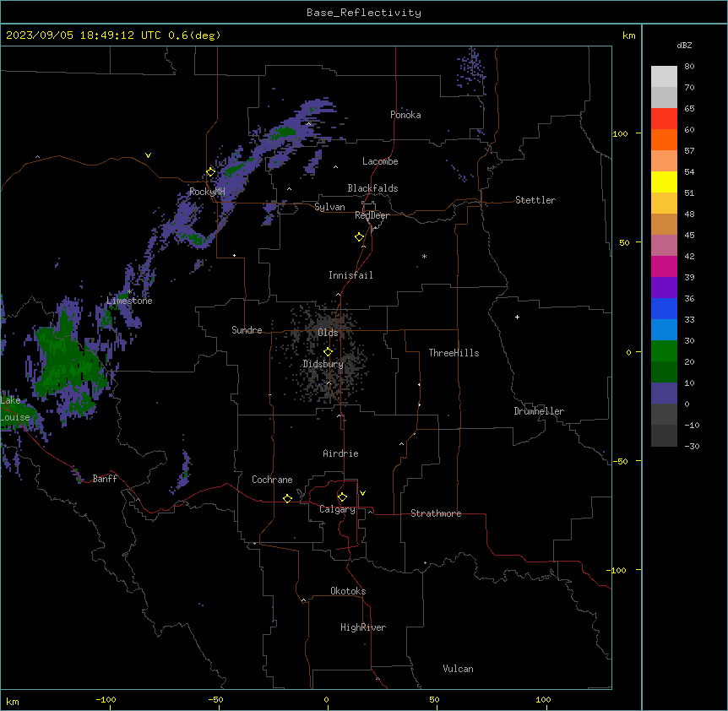
Task: Choose the royal blue swatch above 33
Action: [664, 309]
